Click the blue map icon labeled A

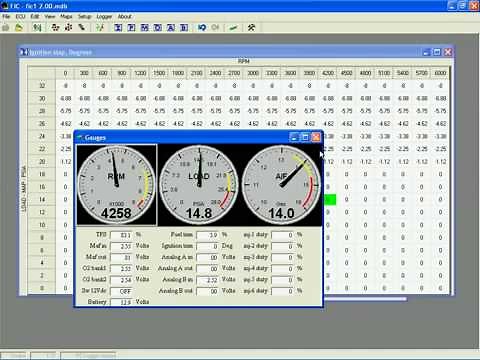click(171, 28)
